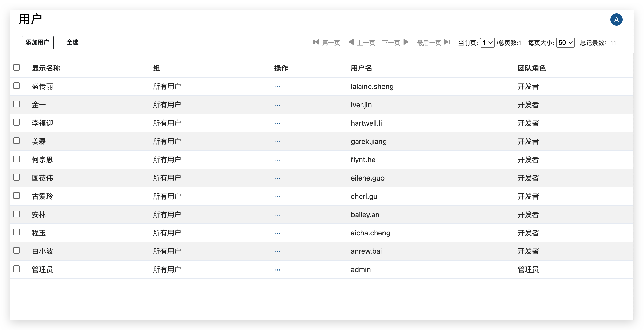
Task: Check the box for 盛传丽
Action: [x=17, y=86]
